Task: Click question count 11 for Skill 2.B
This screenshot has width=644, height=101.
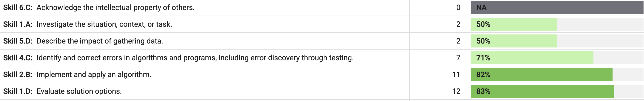Action: 456,74
